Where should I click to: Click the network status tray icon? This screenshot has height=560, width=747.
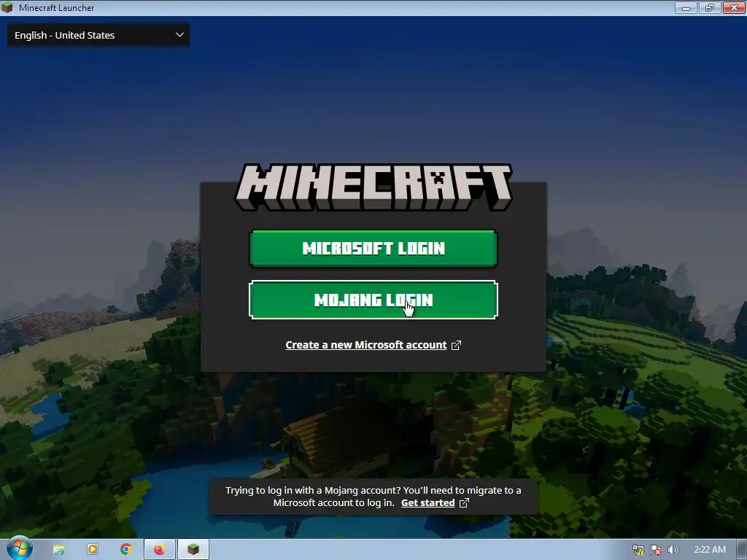(x=638, y=550)
